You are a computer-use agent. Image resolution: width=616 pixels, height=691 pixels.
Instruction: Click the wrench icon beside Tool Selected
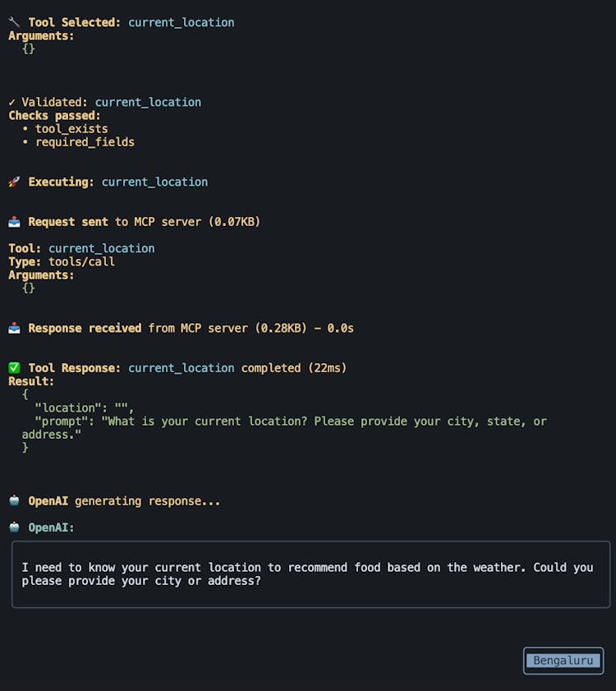[x=14, y=22]
